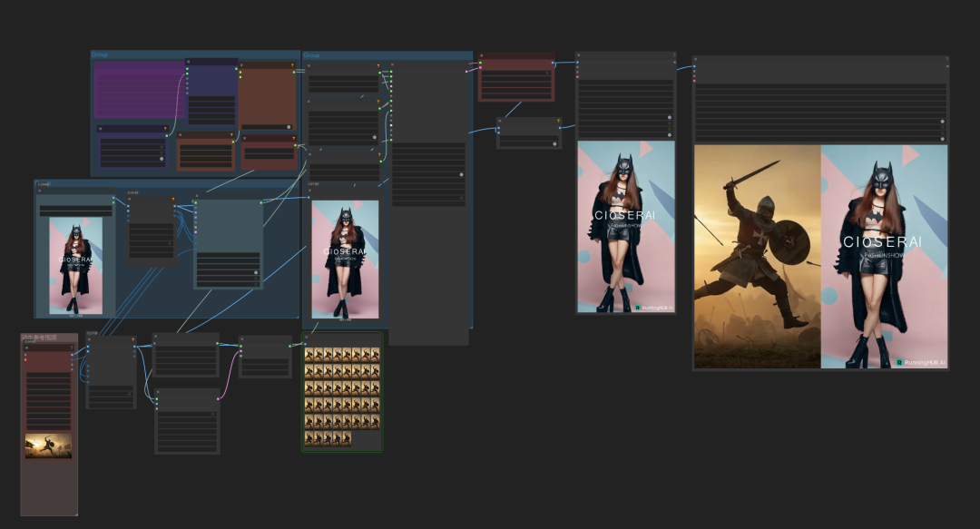Viewport: 980px width, 529px height.
Task: Click the masked woman image in the load-image node
Action: tap(75, 265)
